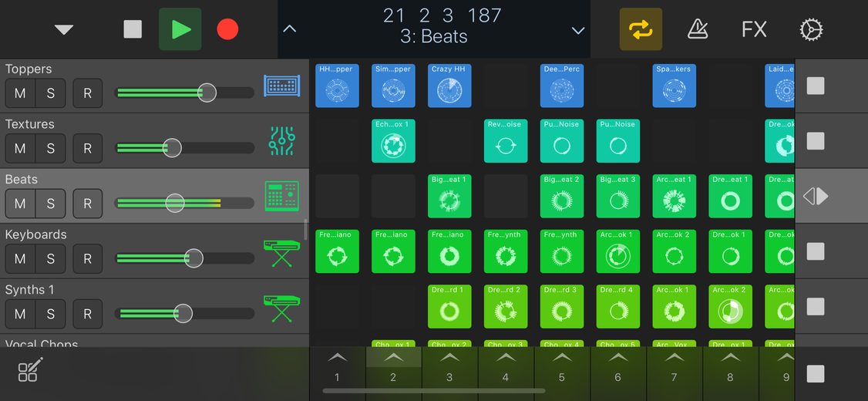The height and width of the screenshot is (401, 868).
Task: Trigger the Spa...kers loop cell
Action: tap(675, 86)
